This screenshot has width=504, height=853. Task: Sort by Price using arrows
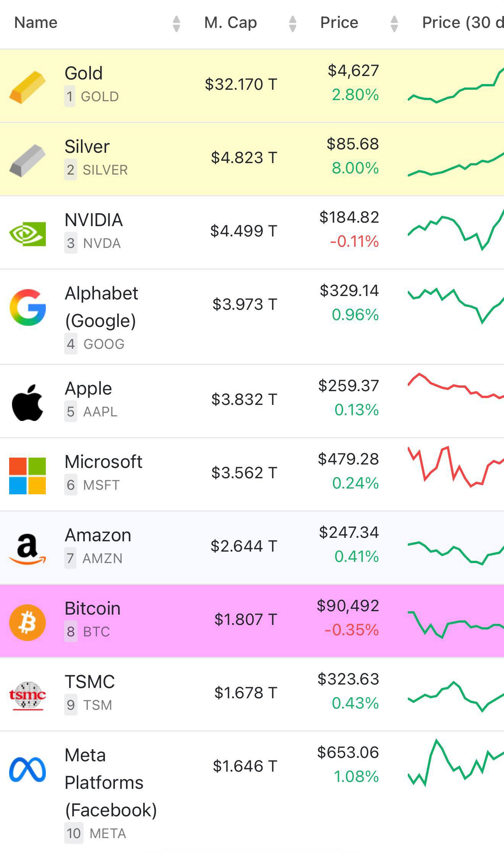pyautogui.click(x=394, y=24)
